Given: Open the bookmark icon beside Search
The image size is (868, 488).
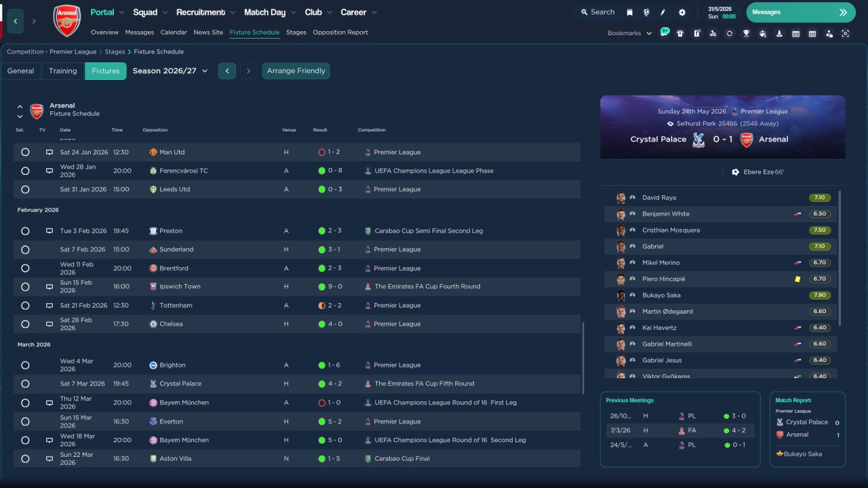Looking at the screenshot, I should pos(629,12).
